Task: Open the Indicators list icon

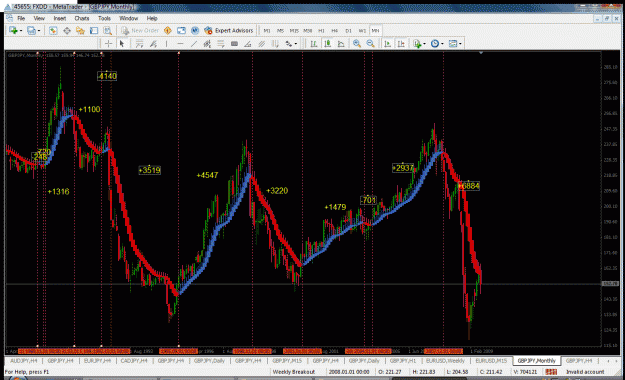Action: 417,44
